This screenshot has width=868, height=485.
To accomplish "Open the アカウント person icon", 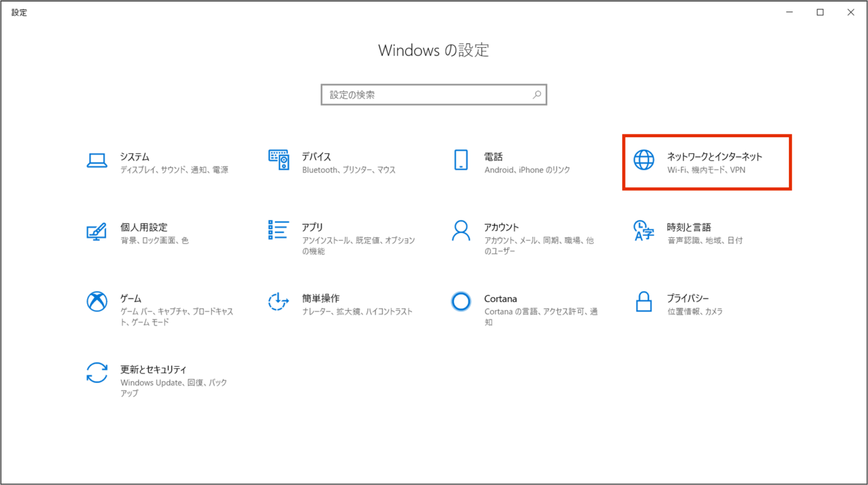I will click(x=461, y=231).
